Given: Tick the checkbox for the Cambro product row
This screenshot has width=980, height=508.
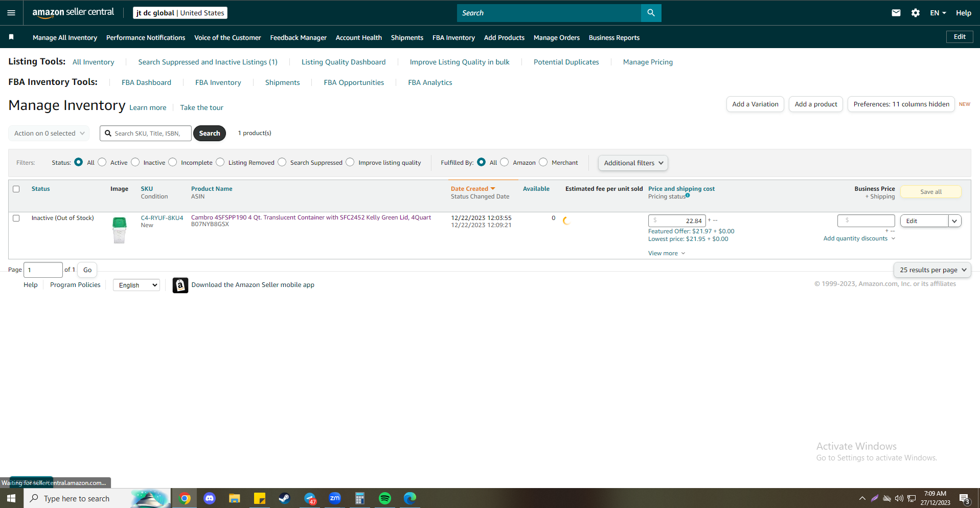Looking at the screenshot, I should tap(16, 218).
